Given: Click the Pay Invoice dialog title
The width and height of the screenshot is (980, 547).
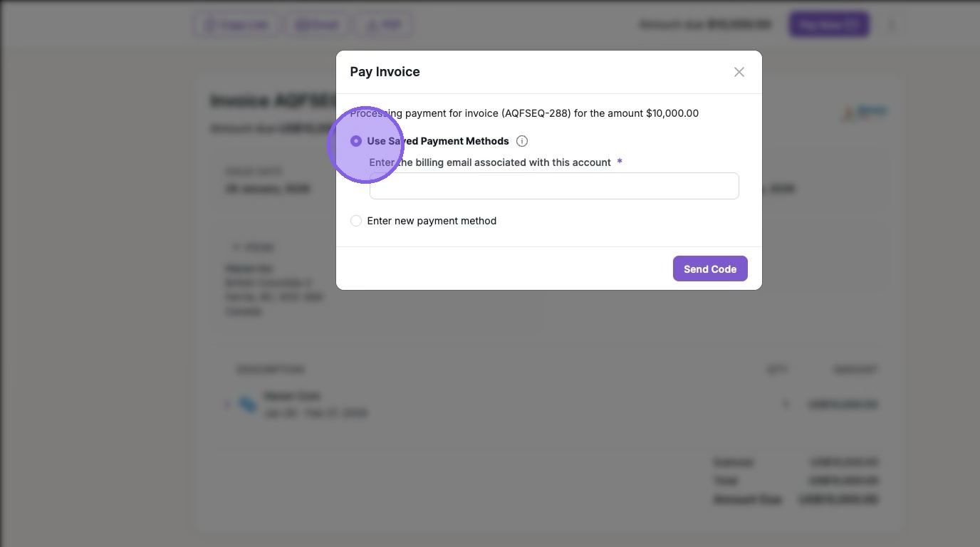Looking at the screenshot, I should click(385, 72).
